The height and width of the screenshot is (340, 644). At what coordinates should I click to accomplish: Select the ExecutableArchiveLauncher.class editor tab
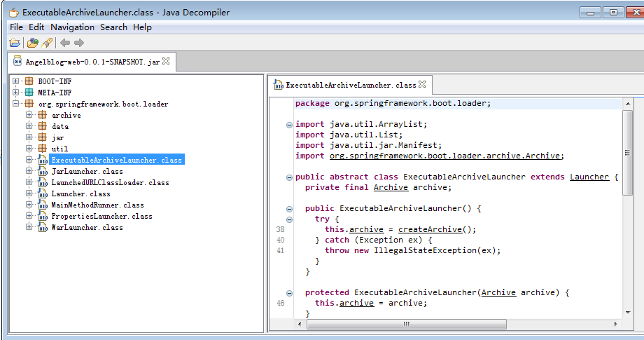350,85
